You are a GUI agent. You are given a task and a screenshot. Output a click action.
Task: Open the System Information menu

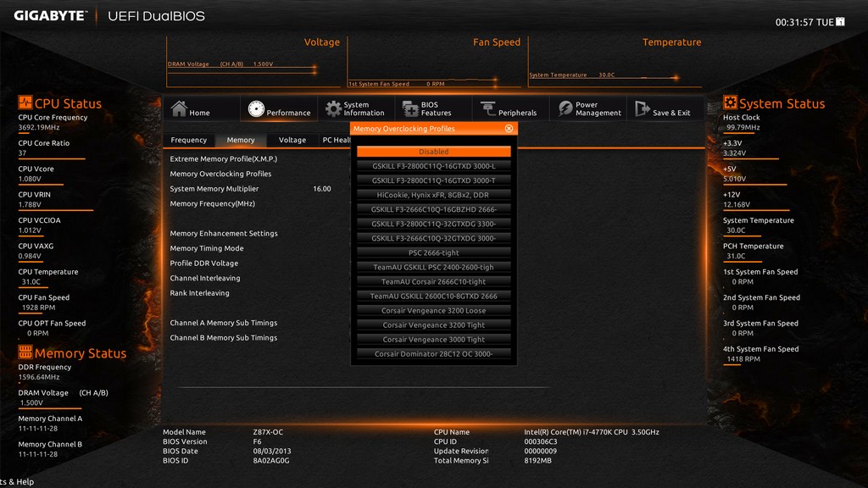tap(356, 108)
